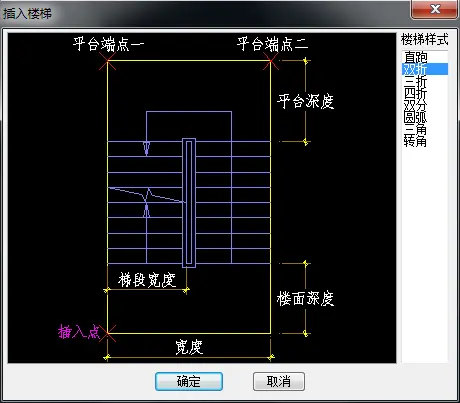Click the 梯段宽度 dimension label
Image resolution: width=460 pixels, height=403 pixels.
tap(147, 280)
